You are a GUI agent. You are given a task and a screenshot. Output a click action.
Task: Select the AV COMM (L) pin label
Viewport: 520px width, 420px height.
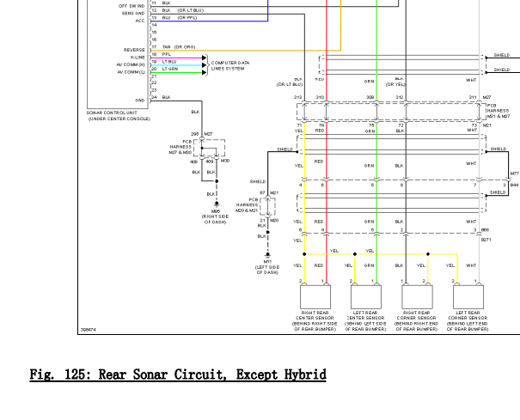point(132,72)
